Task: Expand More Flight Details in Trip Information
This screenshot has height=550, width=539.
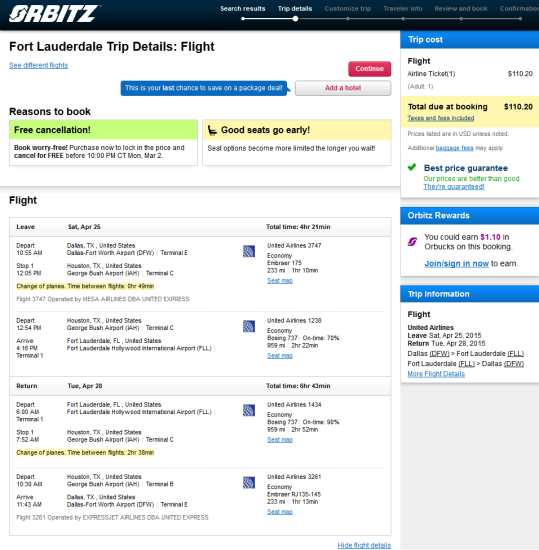Action: pos(436,374)
